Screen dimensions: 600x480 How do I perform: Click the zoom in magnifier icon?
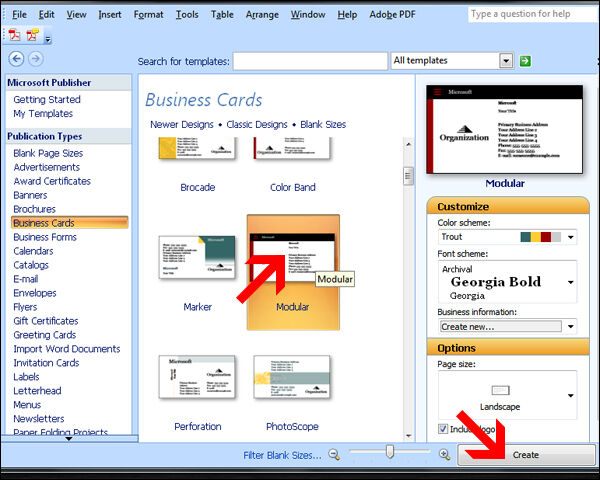[444, 454]
